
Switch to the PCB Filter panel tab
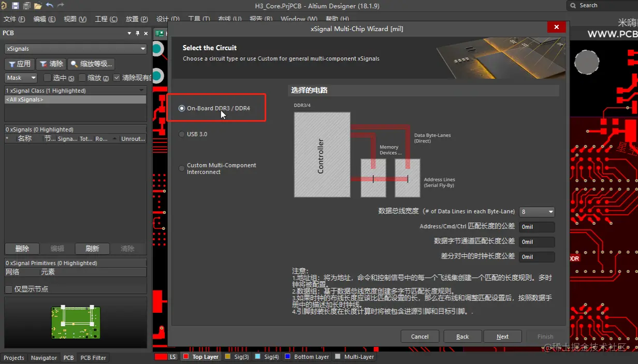[93, 358]
